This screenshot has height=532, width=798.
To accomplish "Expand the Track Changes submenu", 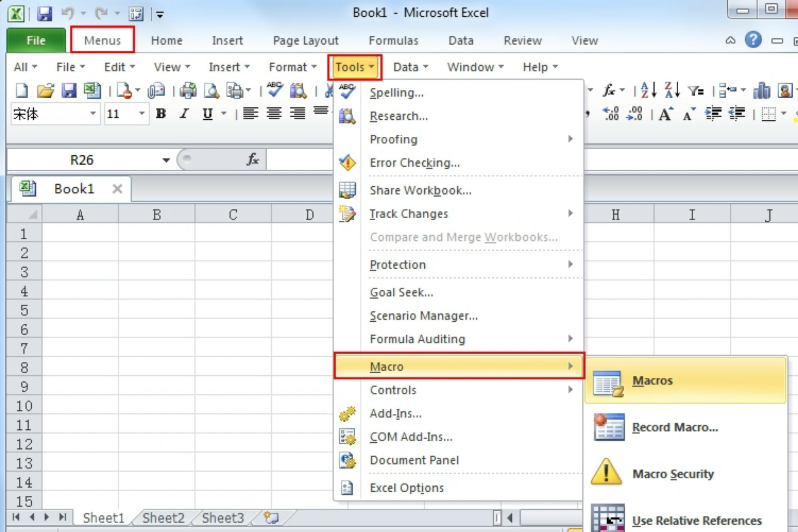I will (x=459, y=214).
